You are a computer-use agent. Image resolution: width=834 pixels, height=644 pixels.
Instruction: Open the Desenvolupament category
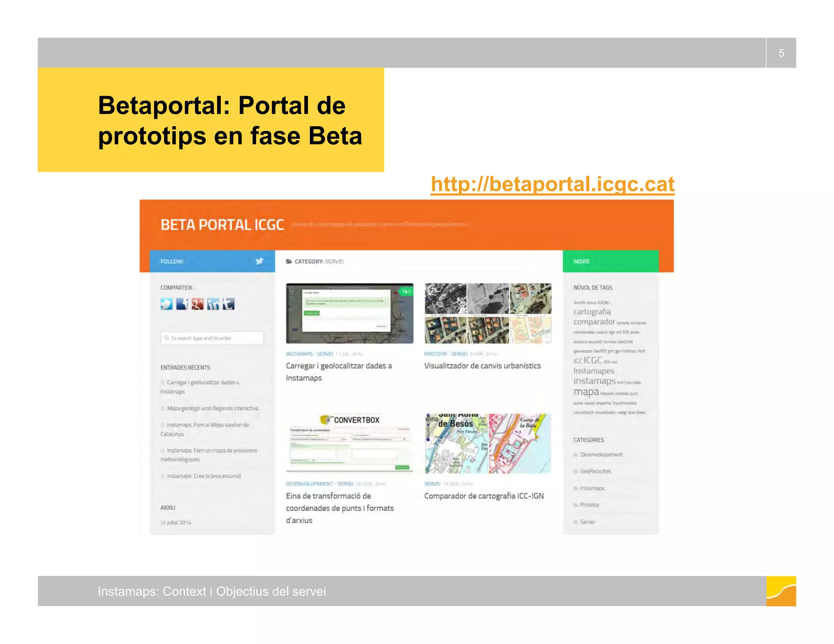pyautogui.click(x=601, y=454)
